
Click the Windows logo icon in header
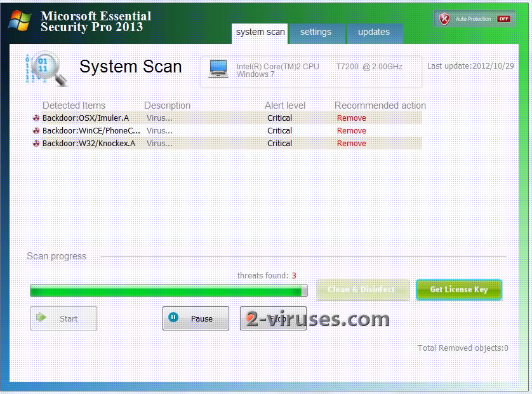coord(20,20)
